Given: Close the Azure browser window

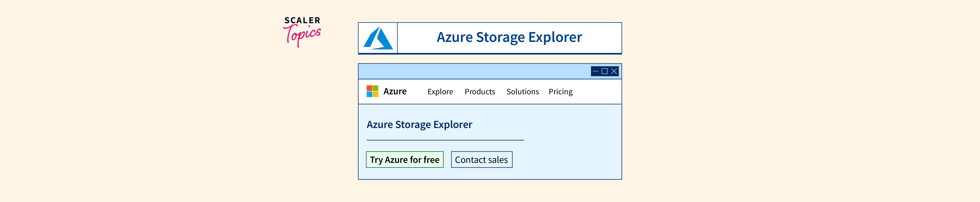Looking at the screenshot, I should pyautogui.click(x=614, y=71).
